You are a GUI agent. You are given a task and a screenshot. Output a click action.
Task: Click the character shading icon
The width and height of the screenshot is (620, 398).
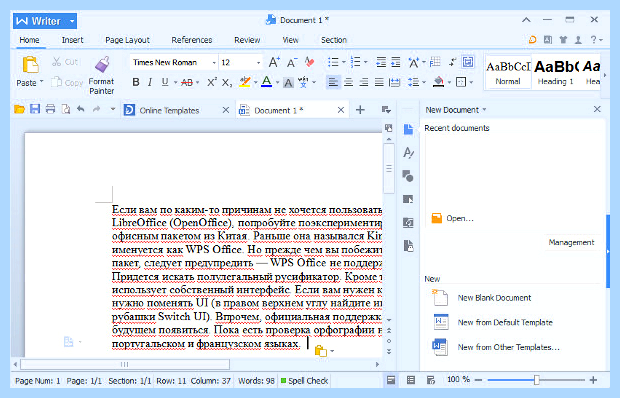pyautogui.click(x=288, y=83)
